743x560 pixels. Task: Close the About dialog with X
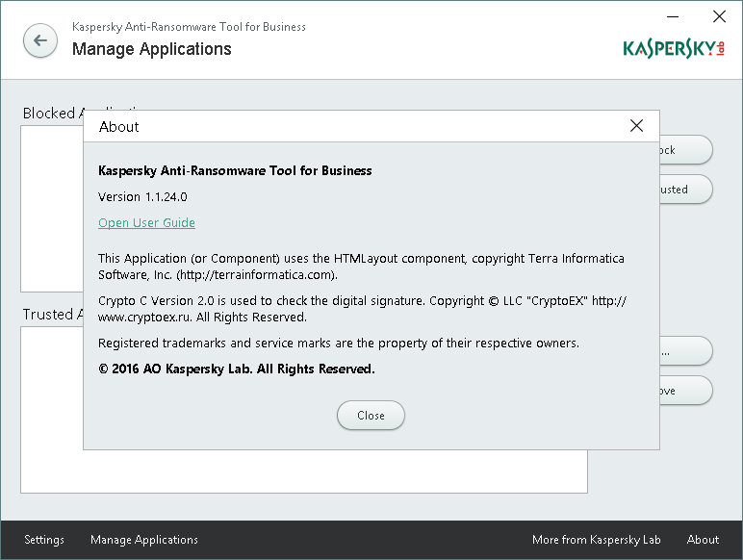tap(636, 126)
